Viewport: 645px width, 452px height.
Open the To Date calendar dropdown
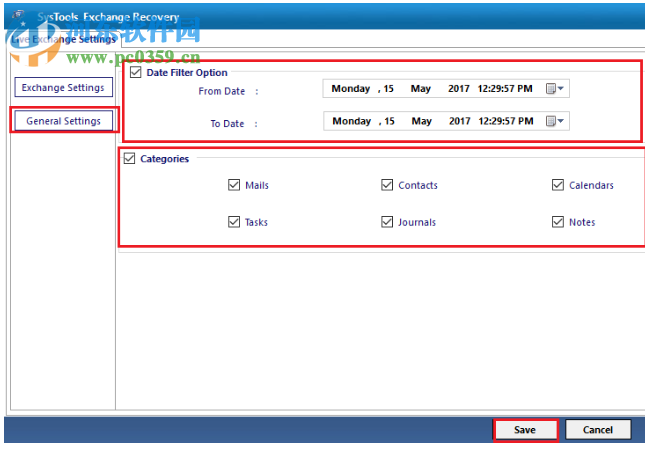pyautogui.click(x=555, y=121)
